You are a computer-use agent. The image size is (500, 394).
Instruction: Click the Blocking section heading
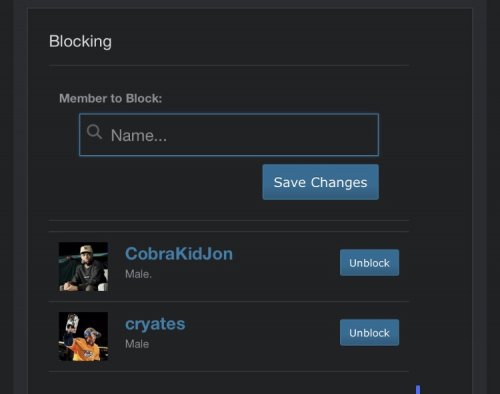[x=80, y=42]
